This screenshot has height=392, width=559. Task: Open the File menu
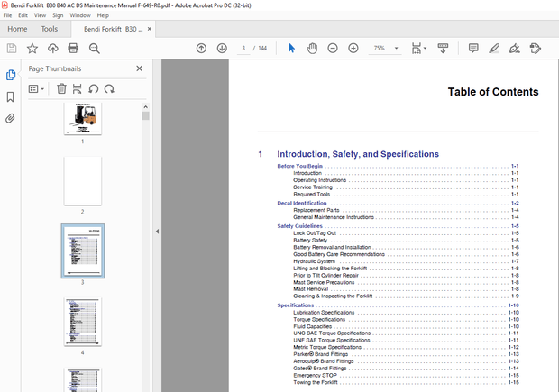(x=7, y=15)
